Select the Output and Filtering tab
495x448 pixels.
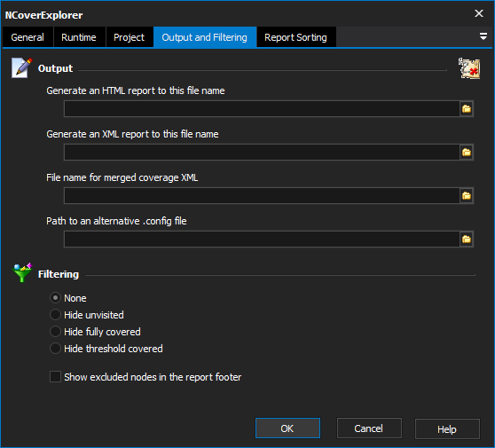pyautogui.click(x=205, y=37)
